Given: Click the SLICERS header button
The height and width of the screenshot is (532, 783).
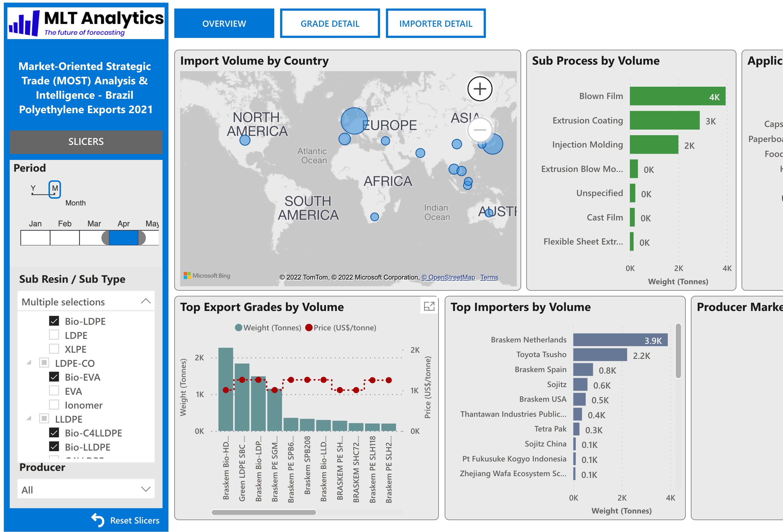Looking at the screenshot, I should (86, 142).
